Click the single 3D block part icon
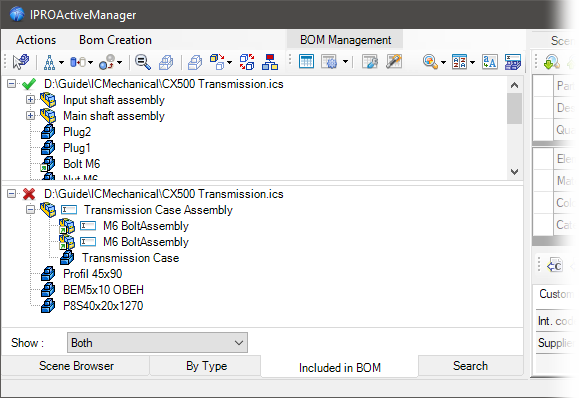 (195, 62)
